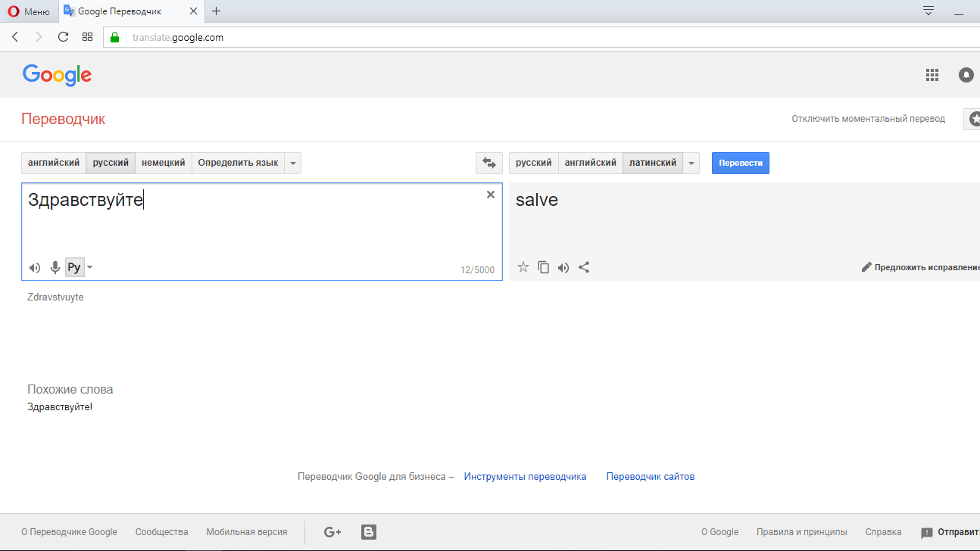Viewport: 980px width, 551px height.
Task: Open the input tools dropdown arrow
Action: pos(89,267)
